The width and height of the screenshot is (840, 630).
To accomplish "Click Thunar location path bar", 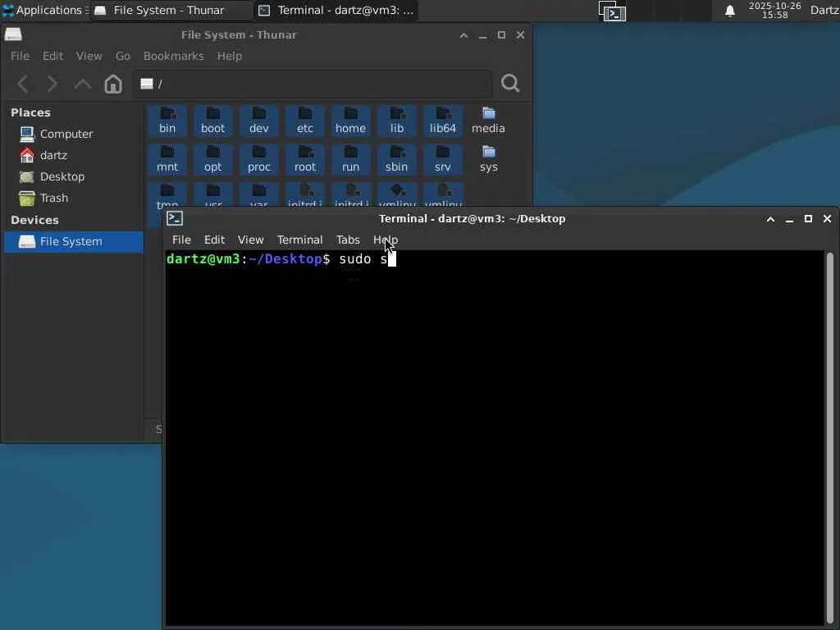I will pos(312,84).
